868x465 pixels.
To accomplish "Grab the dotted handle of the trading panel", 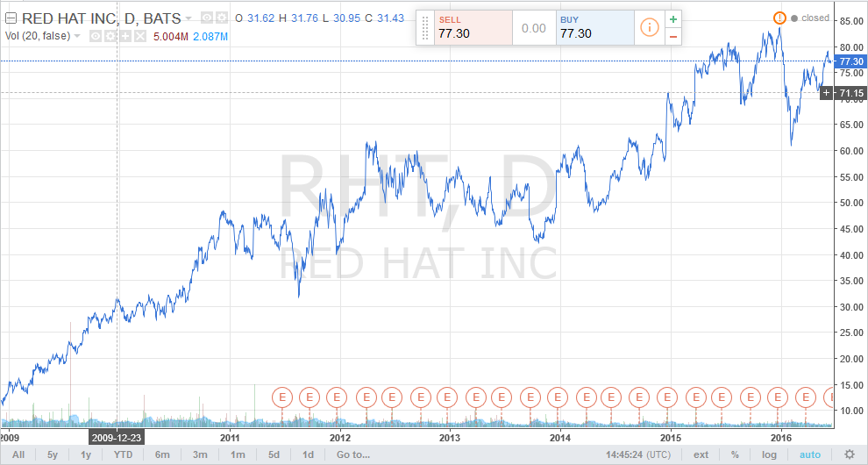I will click(x=425, y=28).
